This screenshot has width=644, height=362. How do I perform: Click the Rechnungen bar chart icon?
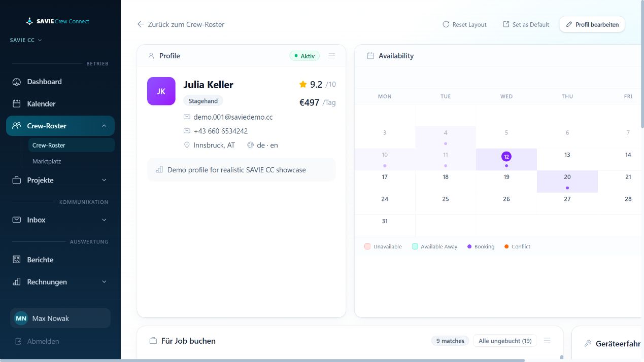pyautogui.click(x=17, y=281)
